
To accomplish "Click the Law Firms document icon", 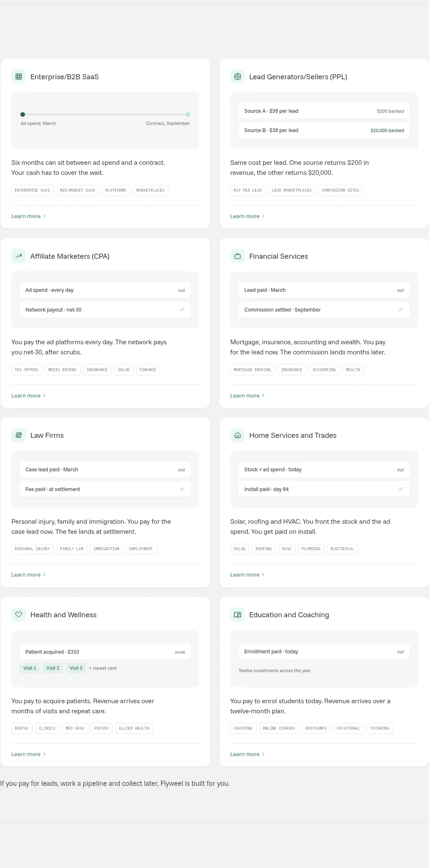I will click(x=18, y=435).
